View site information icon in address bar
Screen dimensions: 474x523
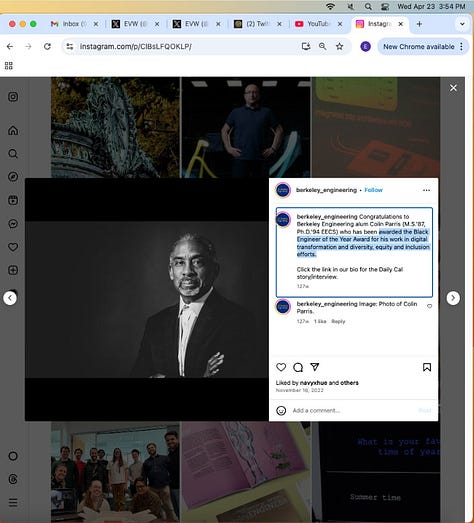click(x=70, y=47)
